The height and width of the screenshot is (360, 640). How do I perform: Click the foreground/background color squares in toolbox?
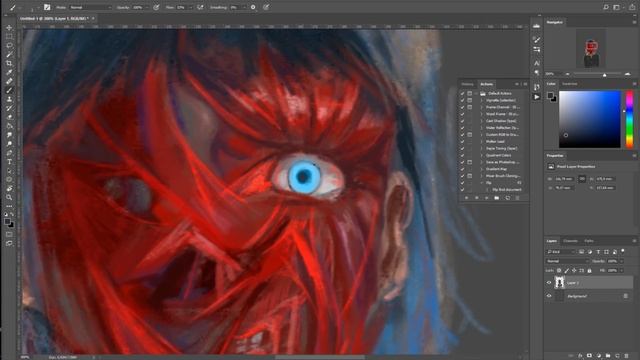pyautogui.click(x=9, y=223)
